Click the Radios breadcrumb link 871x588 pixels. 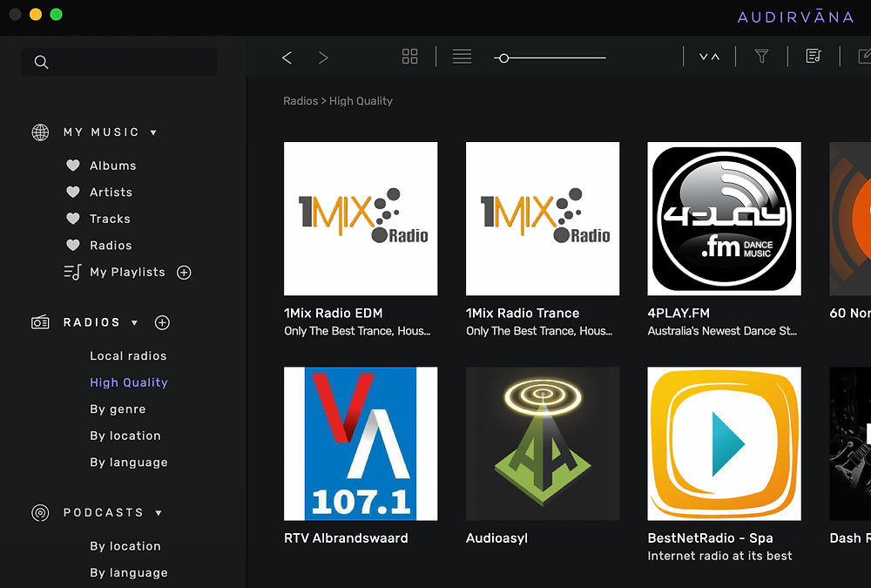[x=300, y=101]
